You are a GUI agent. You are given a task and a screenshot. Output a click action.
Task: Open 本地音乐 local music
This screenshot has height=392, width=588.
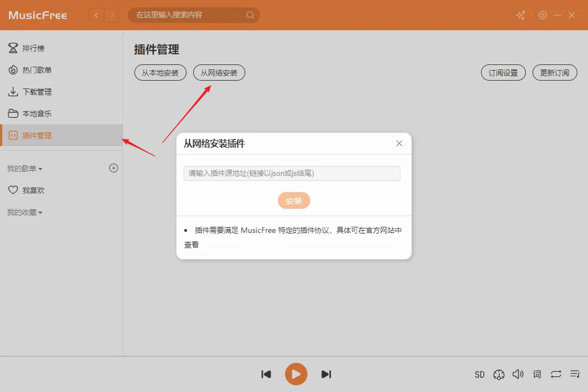[x=61, y=113]
